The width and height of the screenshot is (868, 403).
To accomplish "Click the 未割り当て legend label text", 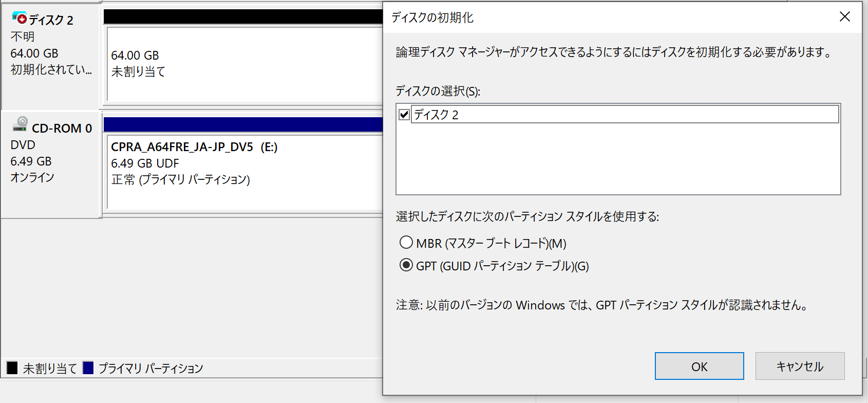I will pyautogui.click(x=50, y=369).
